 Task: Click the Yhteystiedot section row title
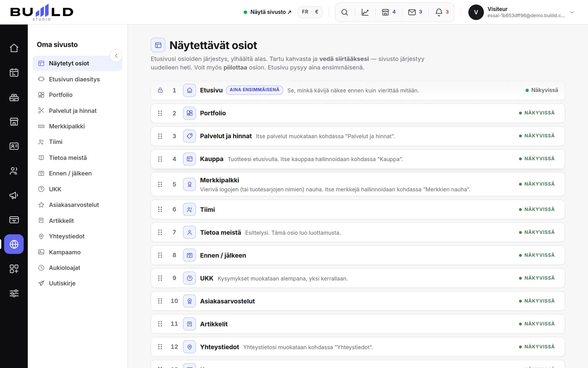(x=220, y=347)
